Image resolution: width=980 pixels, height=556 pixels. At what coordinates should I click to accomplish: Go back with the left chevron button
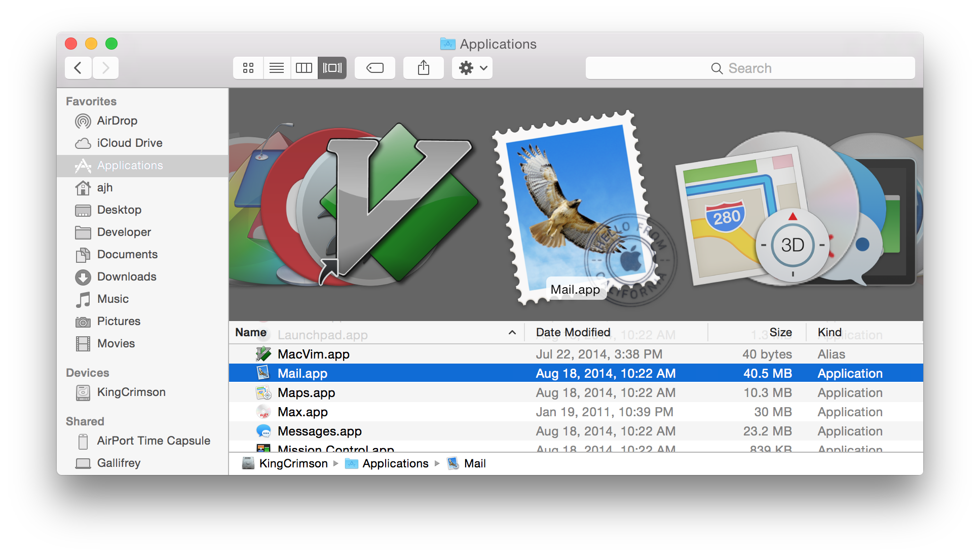pyautogui.click(x=78, y=68)
